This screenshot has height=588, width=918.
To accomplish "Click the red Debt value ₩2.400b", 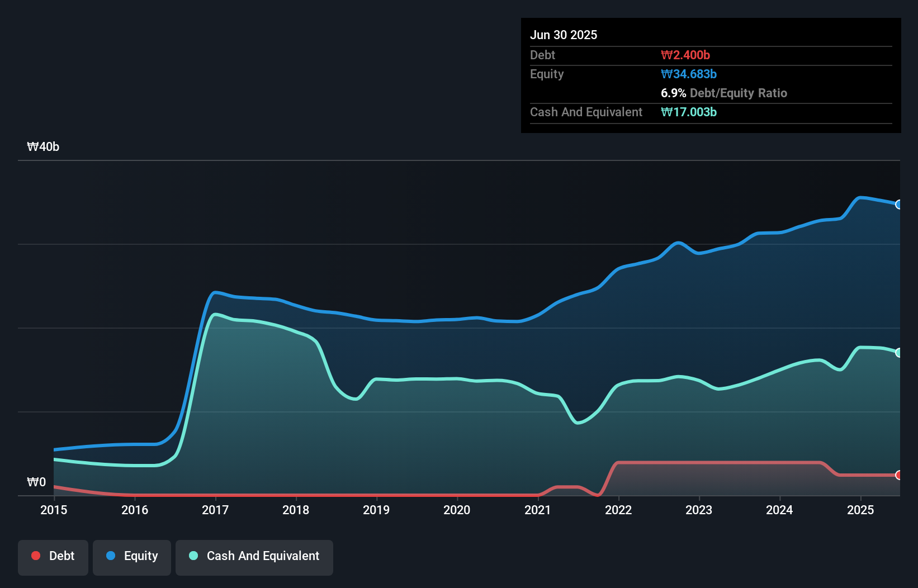I will 685,55.
